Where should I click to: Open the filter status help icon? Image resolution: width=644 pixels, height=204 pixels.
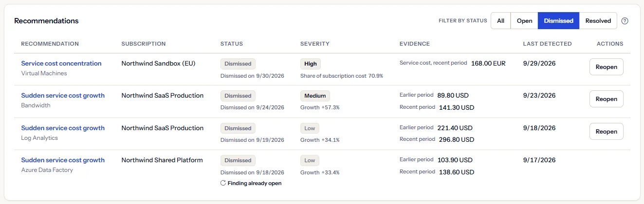pos(625,21)
